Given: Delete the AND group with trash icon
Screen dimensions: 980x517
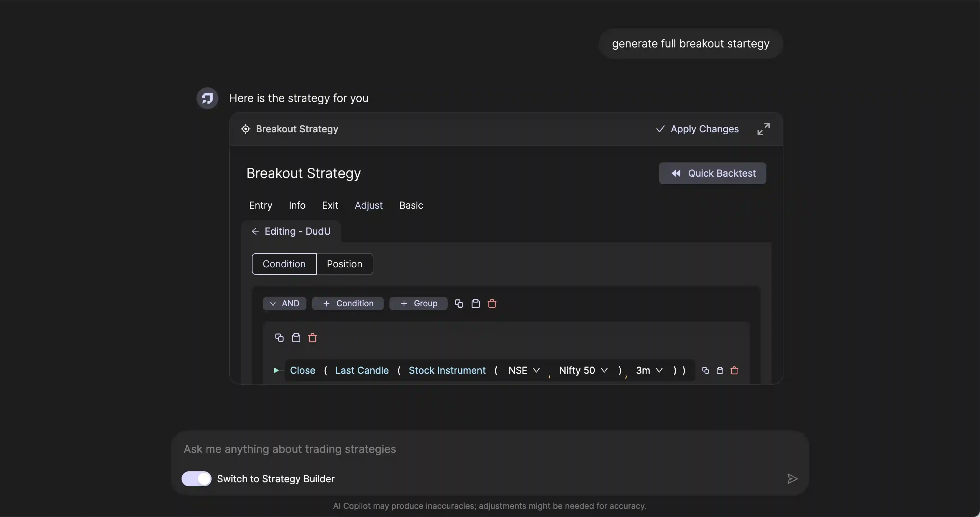Looking at the screenshot, I should click(x=492, y=303).
